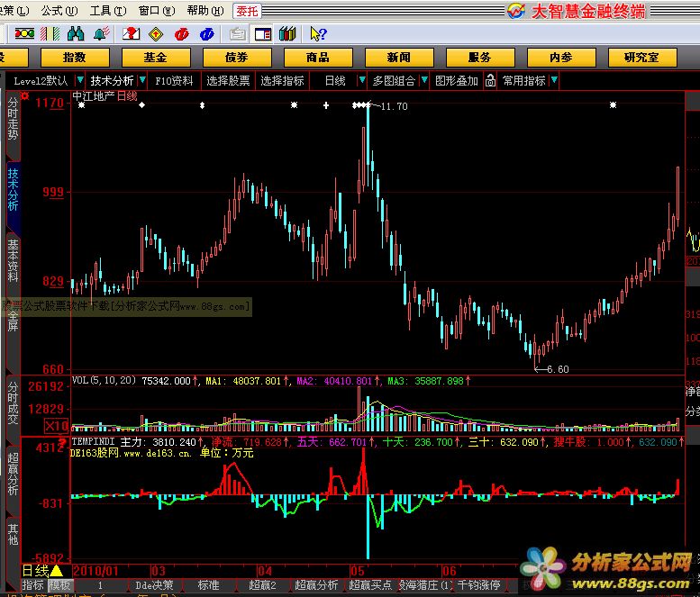Click the 内参 category button
Screen dimensions: 700x597
[x=561, y=58]
